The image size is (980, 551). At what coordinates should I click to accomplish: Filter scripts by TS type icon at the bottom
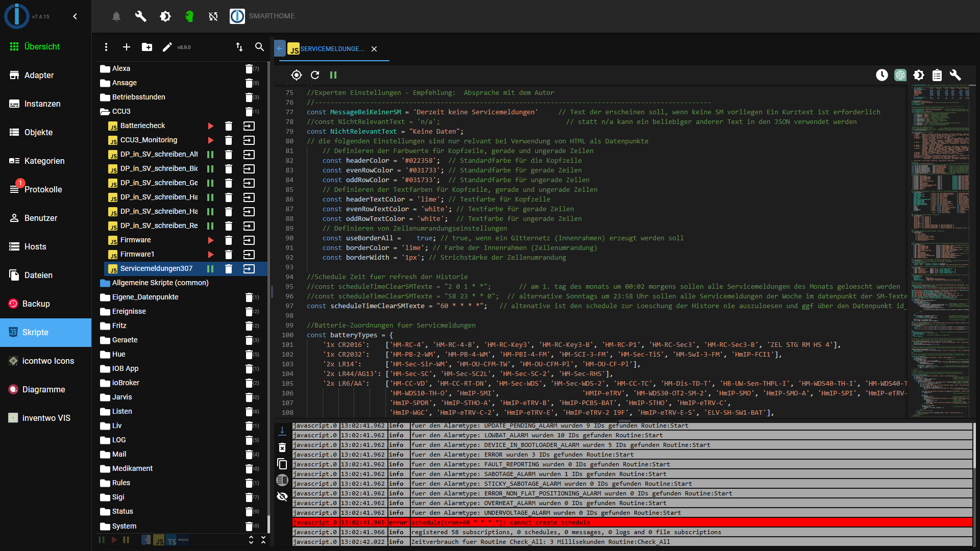click(x=171, y=540)
